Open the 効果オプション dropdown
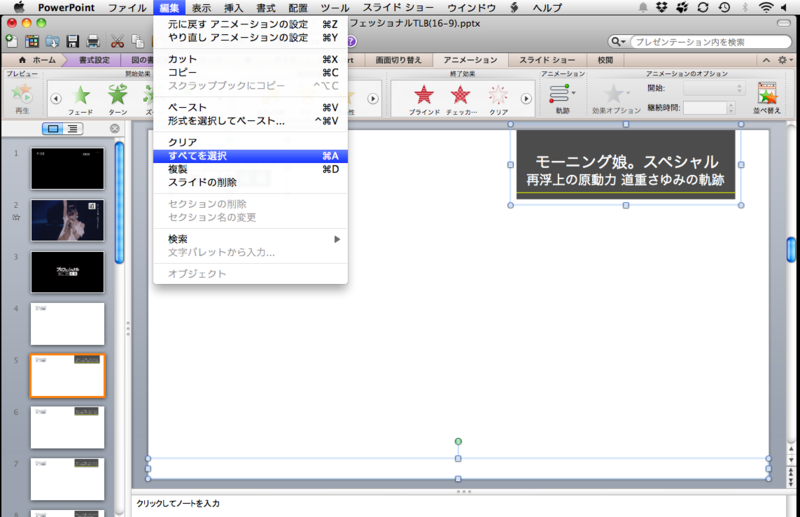 [616, 100]
